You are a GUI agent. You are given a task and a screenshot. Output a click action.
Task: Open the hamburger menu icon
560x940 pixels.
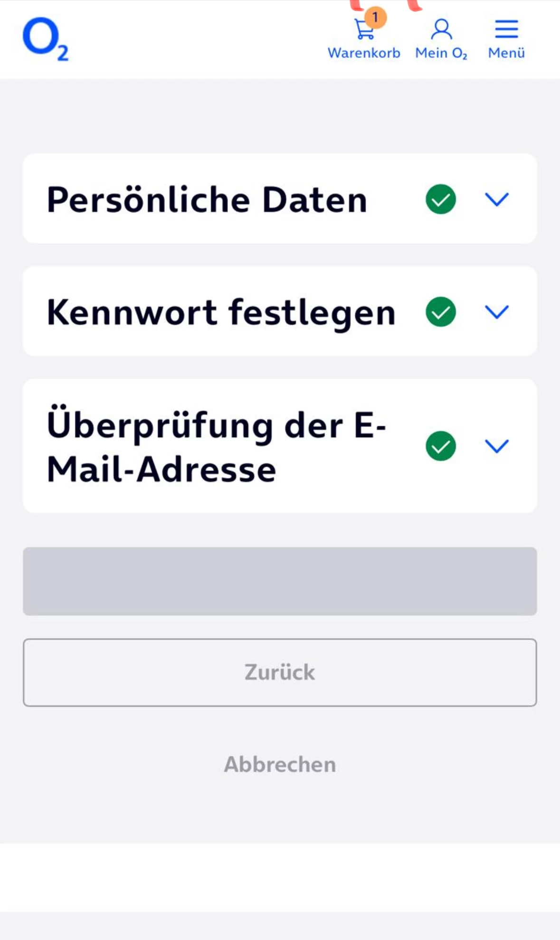pyautogui.click(x=506, y=29)
